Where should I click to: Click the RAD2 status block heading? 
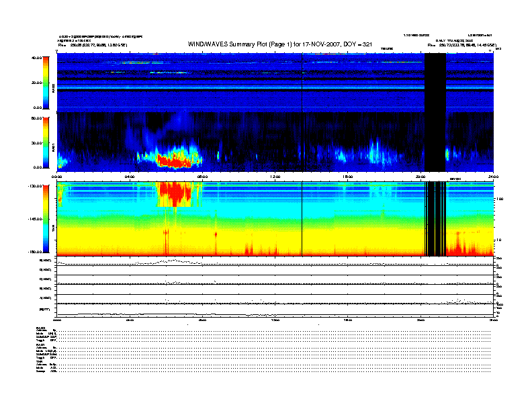[41, 328]
